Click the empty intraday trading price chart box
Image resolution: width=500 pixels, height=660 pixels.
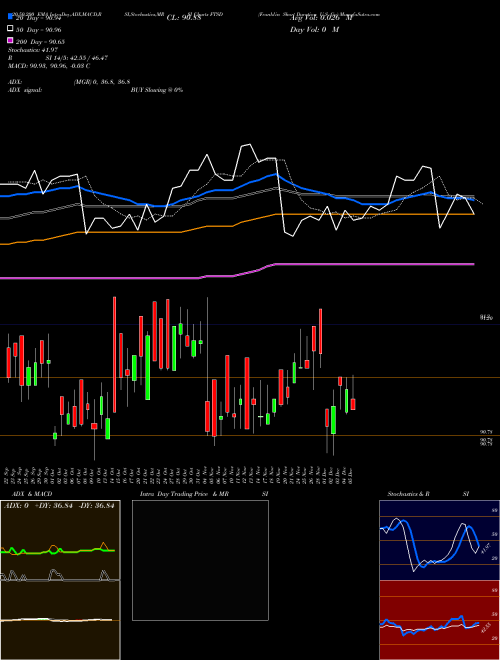(x=200, y=560)
